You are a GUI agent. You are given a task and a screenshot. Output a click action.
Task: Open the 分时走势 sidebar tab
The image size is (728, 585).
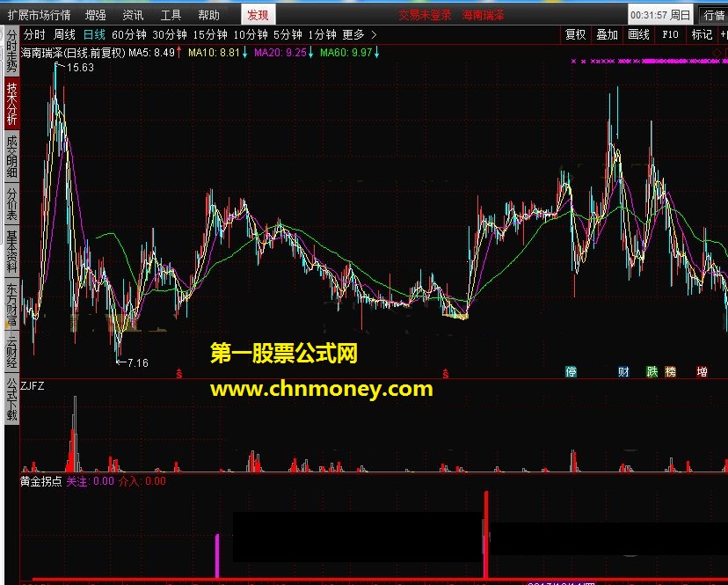[11, 50]
